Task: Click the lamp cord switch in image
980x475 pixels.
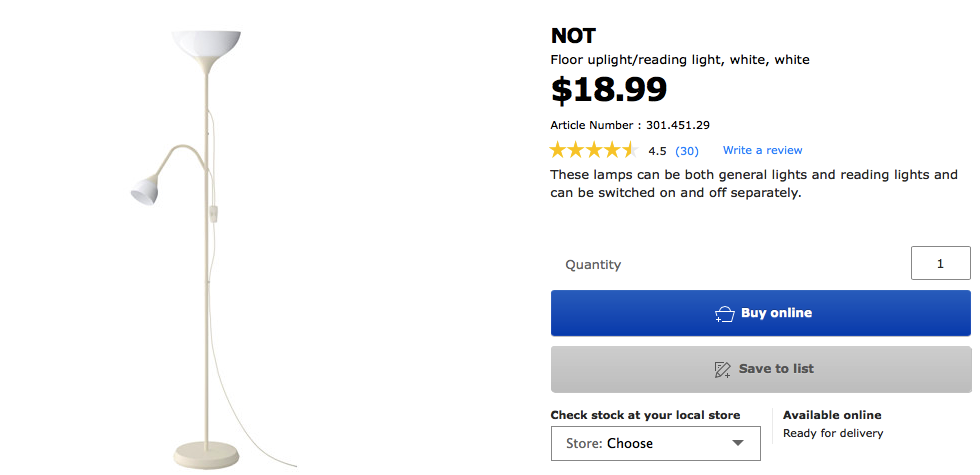Action: tap(214, 213)
